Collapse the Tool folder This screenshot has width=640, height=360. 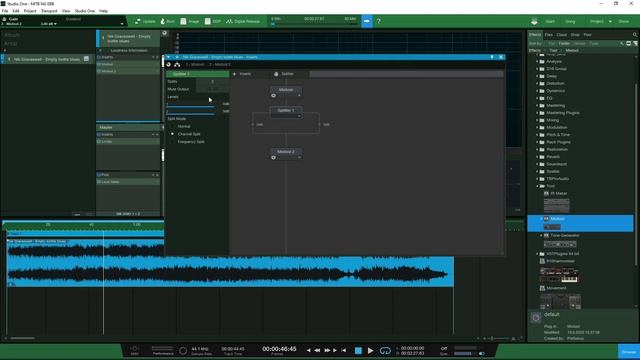[x=537, y=186]
